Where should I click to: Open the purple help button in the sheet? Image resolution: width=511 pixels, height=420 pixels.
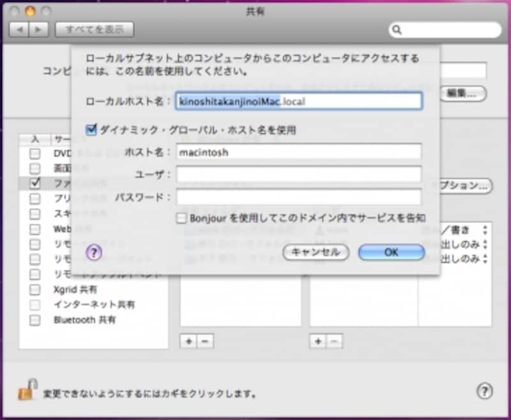tap(94, 252)
